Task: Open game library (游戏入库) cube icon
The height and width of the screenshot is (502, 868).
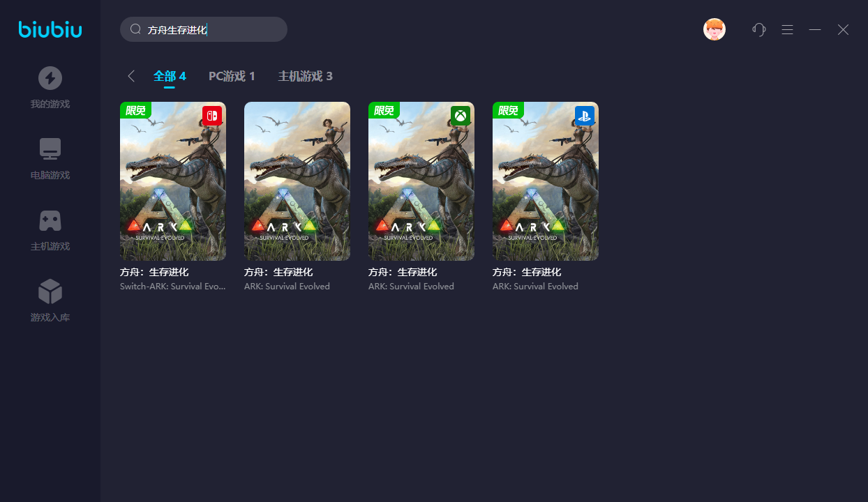Action: [50, 291]
